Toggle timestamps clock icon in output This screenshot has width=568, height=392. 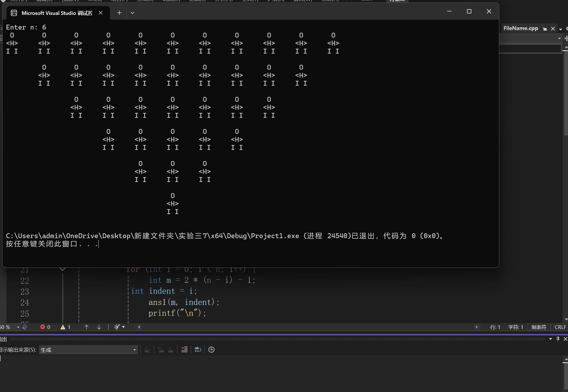(x=211, y=350)
